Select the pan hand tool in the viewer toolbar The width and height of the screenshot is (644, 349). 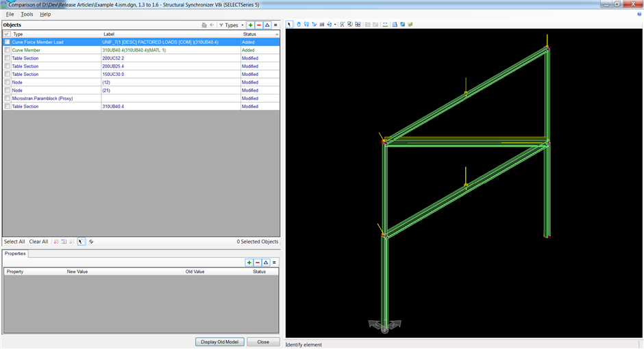click(x=298, y=25)
